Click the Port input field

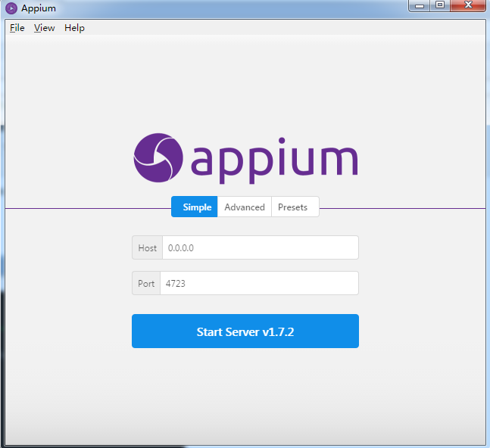[x=259, y=283]
